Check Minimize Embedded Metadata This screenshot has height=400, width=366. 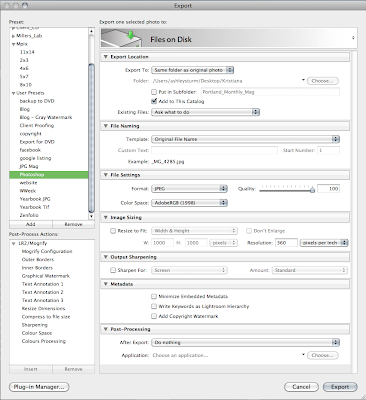(154, 296)
